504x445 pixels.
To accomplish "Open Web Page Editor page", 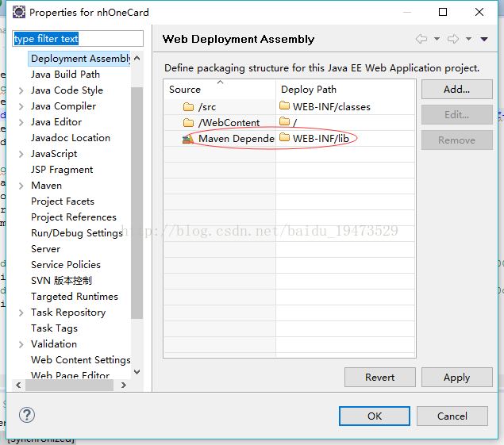I will [x=70, y=374].
